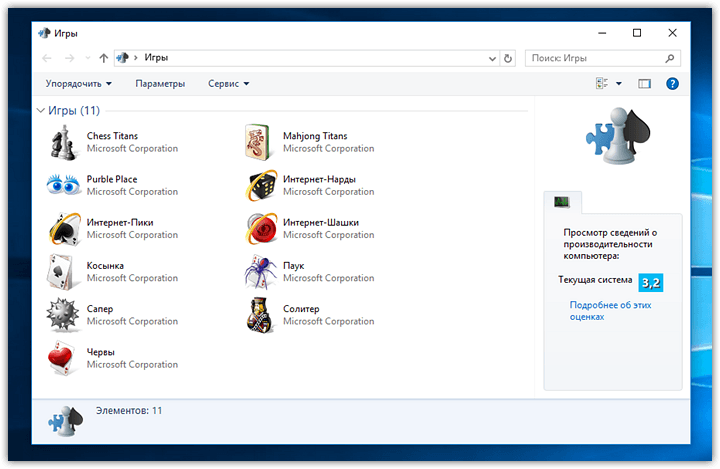Click the large games icon in preview pane
Image resolution: width=720 pixels, height=469 pixels.
point(619,136)
